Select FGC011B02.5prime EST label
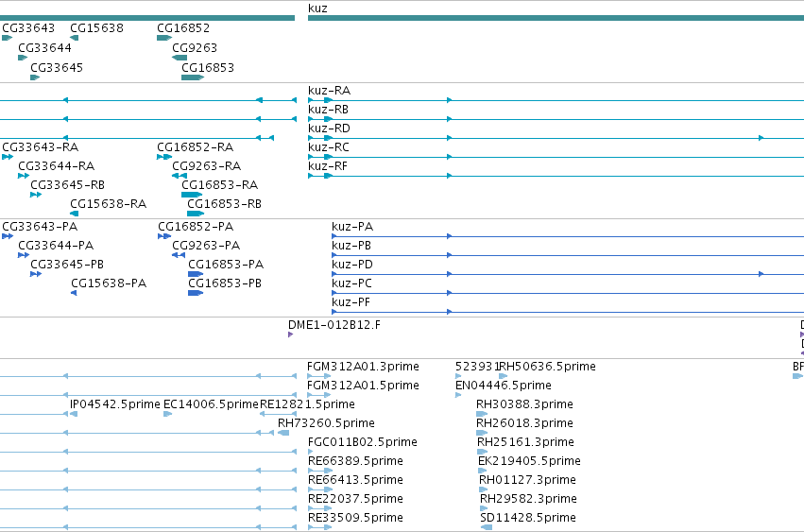 click(363, 442)
